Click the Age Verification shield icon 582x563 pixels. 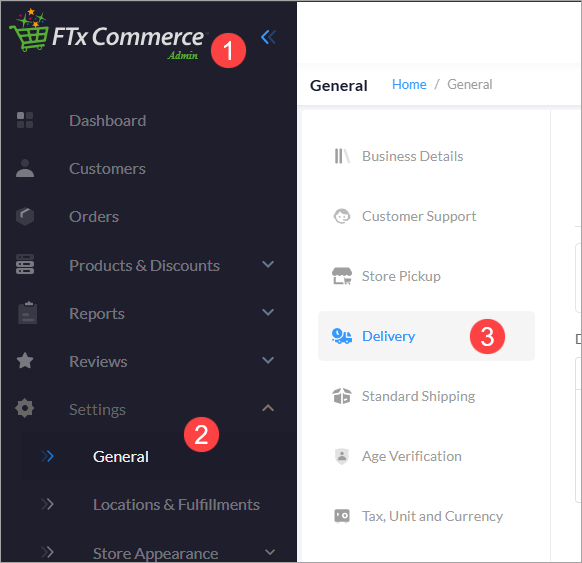(341, 456)
